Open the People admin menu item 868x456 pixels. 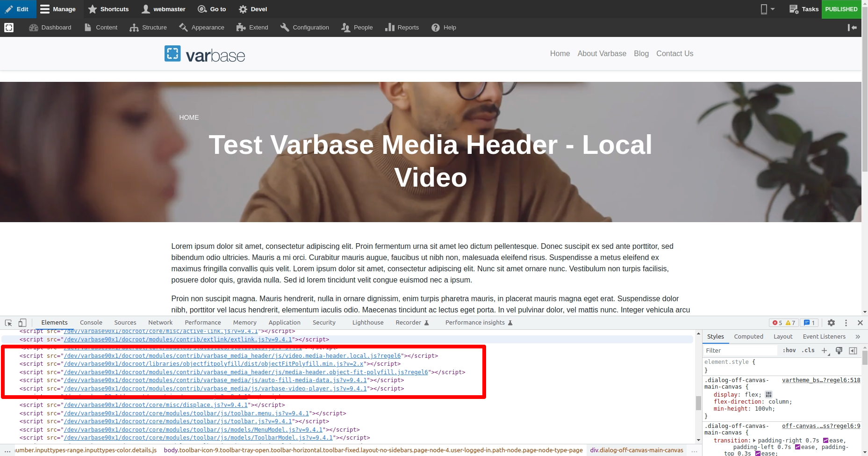click(357, 28)
